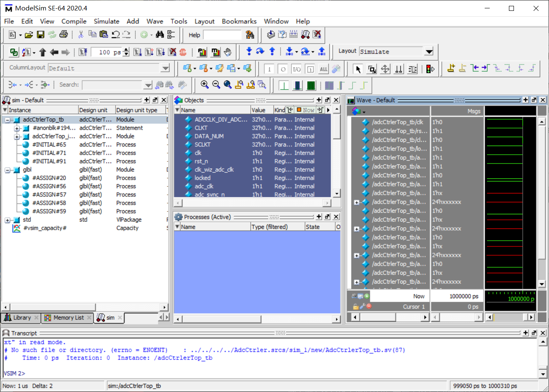Click the Open file folder icon

(29, 35)
